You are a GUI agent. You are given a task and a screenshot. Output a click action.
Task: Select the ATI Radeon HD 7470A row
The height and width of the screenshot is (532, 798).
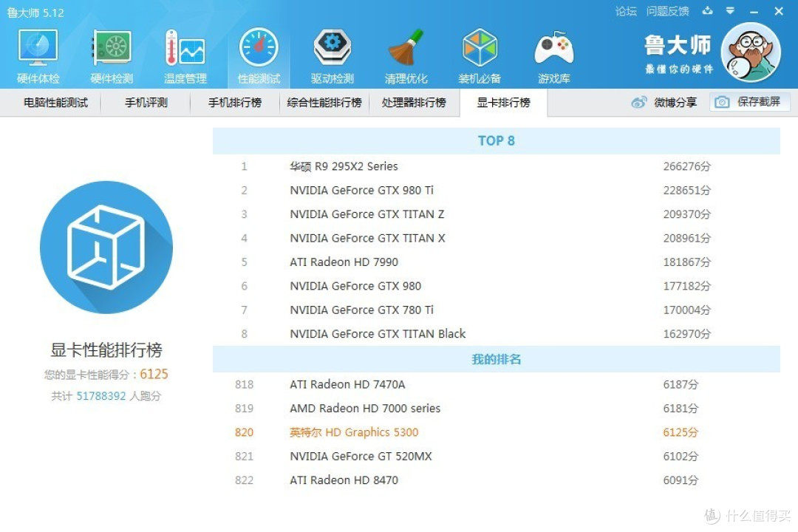click(x=497, y=384)
